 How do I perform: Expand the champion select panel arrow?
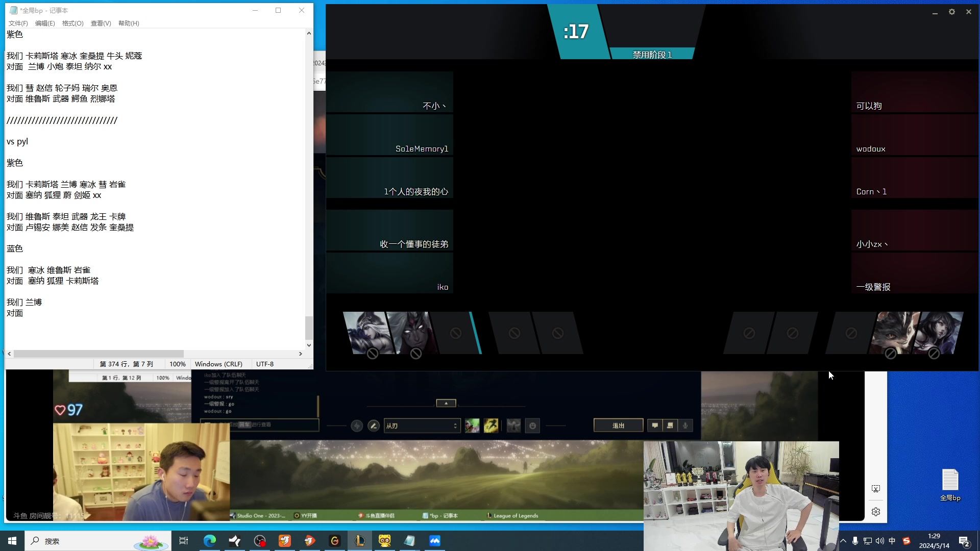(x=446, y=403)
